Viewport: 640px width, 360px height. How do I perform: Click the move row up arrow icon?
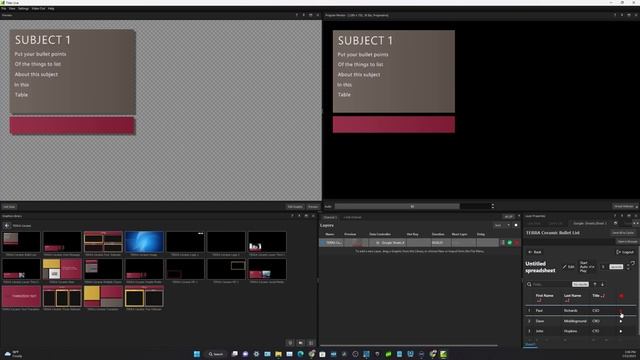pos(595,284)
